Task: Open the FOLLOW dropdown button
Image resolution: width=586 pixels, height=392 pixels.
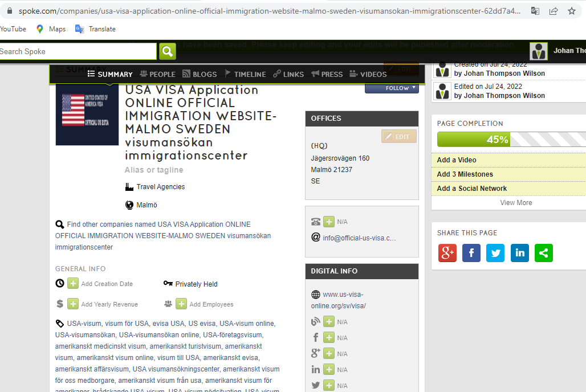Action: coord(392,88)
